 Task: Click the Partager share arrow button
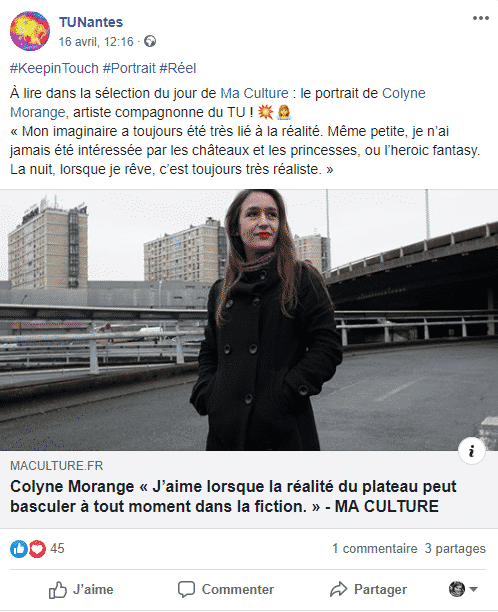click(368, 589)
